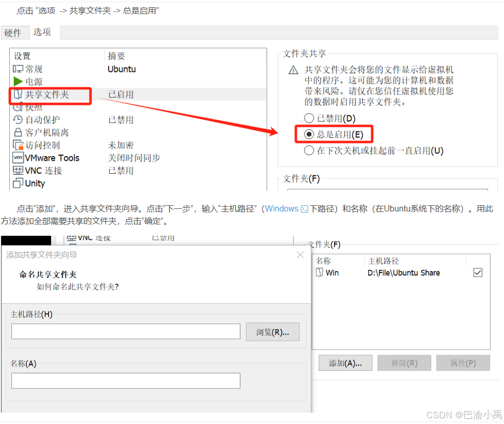Image resolution: width=504 pixels, height=424 pixels.
Task: Click the VNC 连接 icon
Action: [x=18, y=170]
